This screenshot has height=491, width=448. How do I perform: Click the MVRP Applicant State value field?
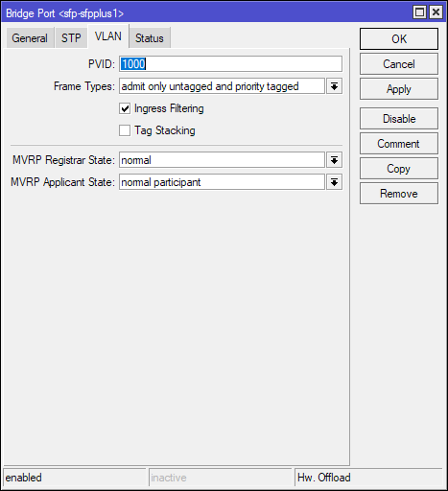(222, 182)
